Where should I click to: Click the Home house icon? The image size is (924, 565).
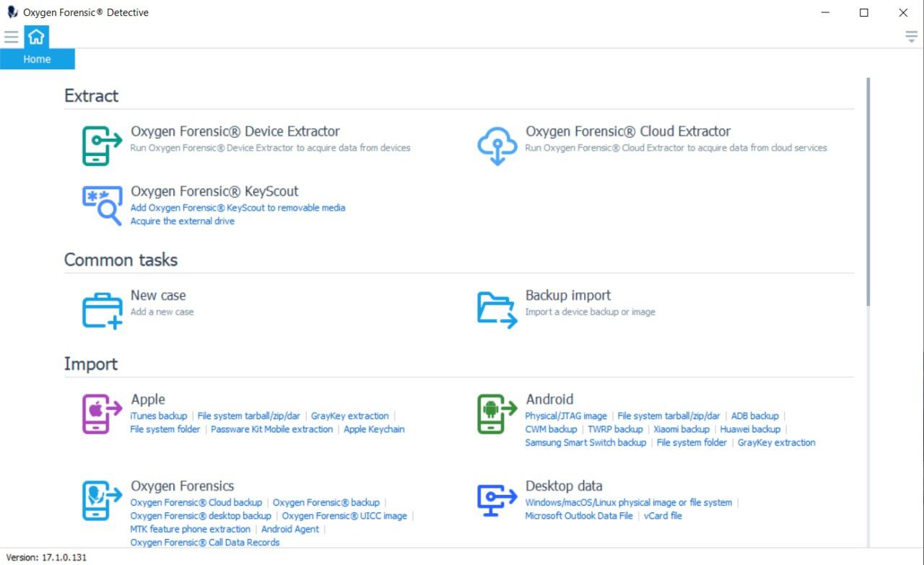pos(36,37)
